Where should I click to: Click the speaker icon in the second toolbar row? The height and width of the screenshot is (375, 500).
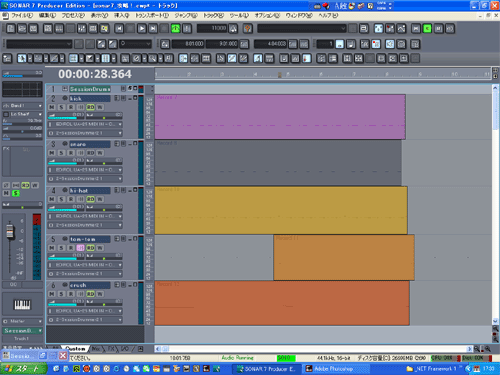click(390, 44)
